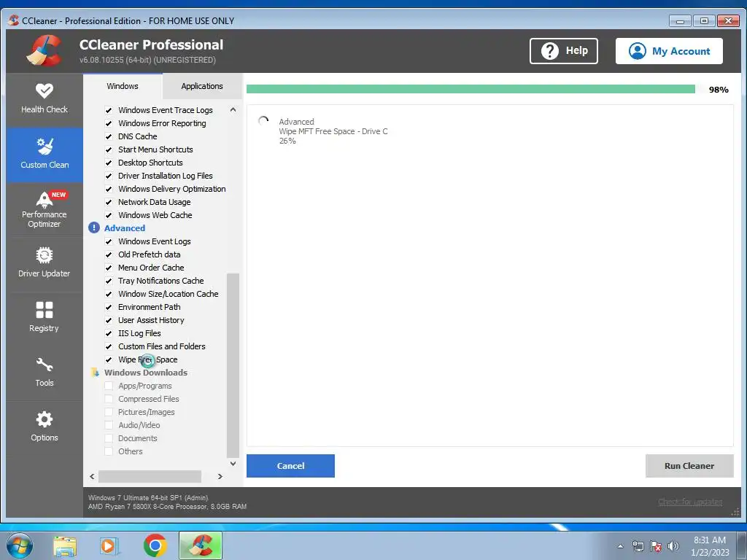
Task: Check the Compressed Files option
Action: click(x=109, y=399)
